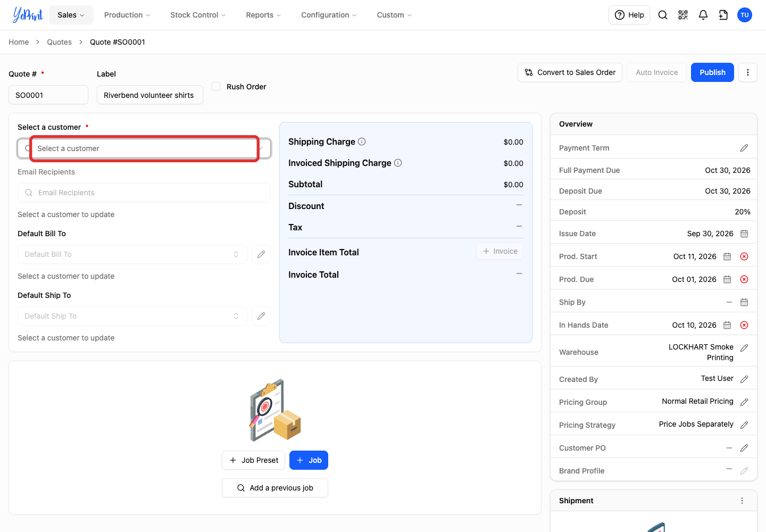Open the search magnifier icon in header
The height and width of the screenshot is (532, 766).
[663, 15]
